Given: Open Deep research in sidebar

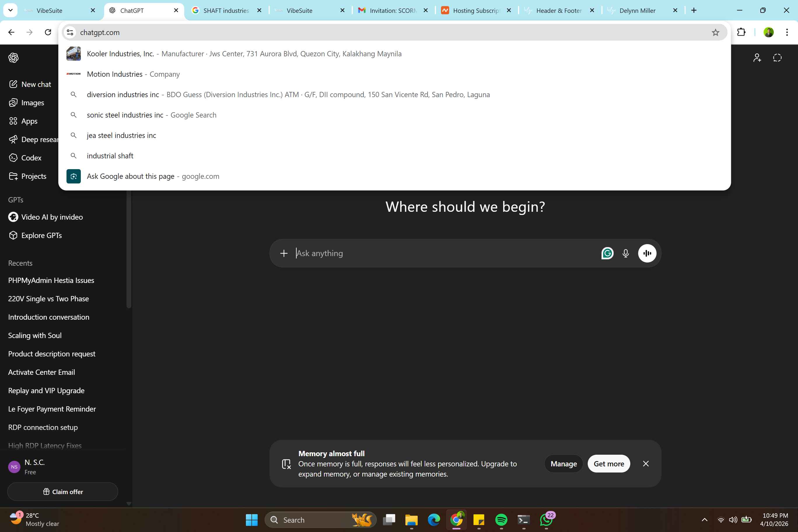Looking at the screenshot, I should (x=33, y=139).
